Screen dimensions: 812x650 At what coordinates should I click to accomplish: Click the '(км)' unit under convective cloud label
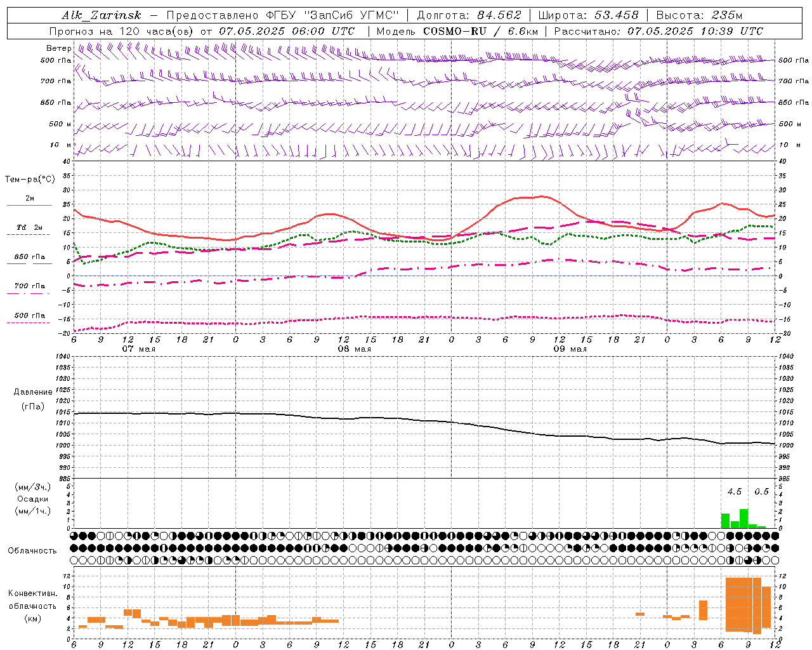33,619
